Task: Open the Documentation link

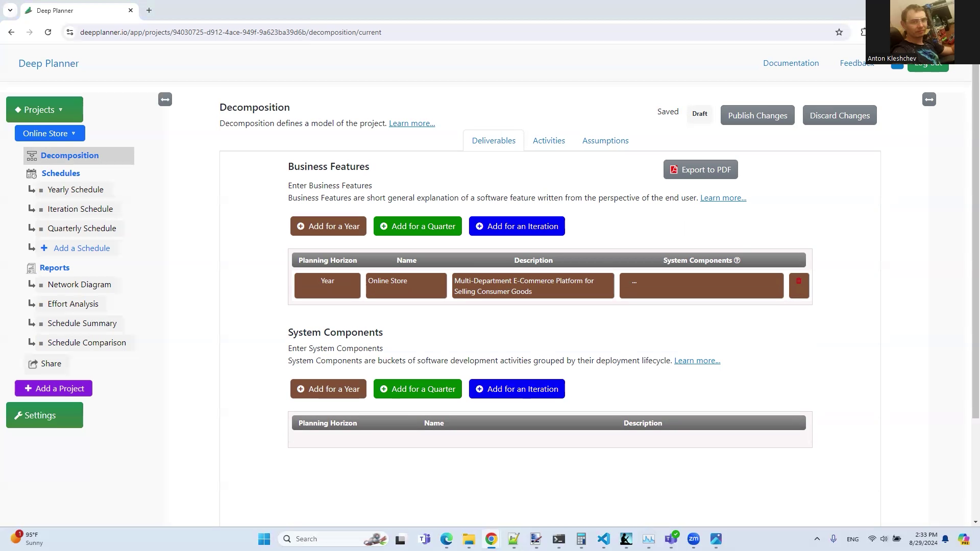Action: pyautogui.click(x=791, y=63)
